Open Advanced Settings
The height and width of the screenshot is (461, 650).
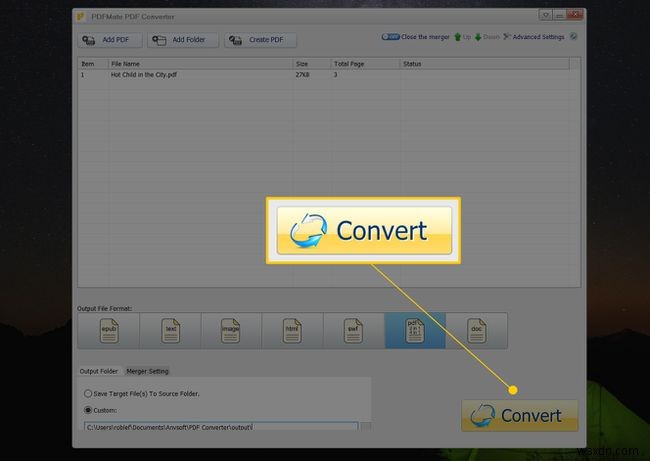534,37
